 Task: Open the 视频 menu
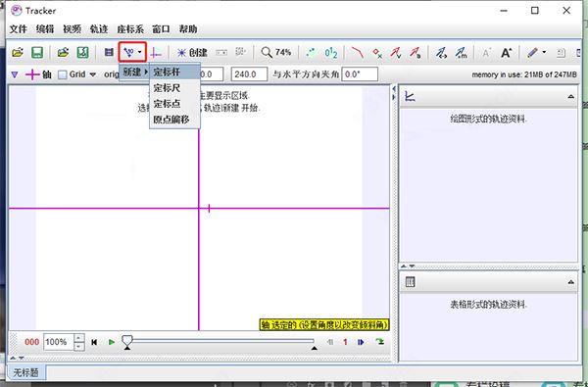[72, 29]
